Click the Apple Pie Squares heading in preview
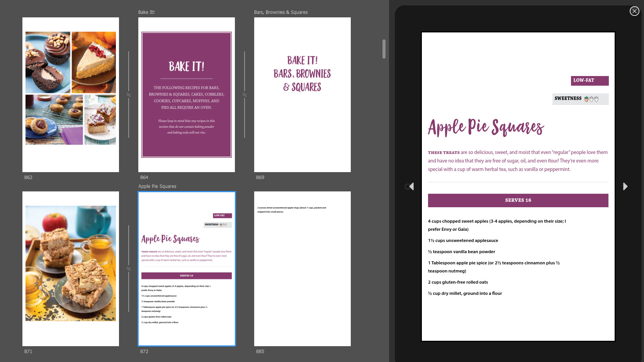This screenshot has width=644, height=362. click(486, 127)
